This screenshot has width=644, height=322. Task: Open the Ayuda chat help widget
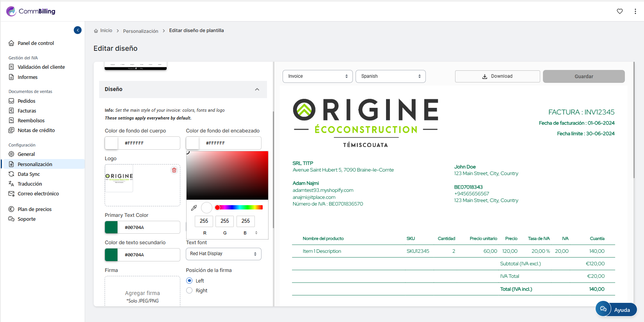tap(616, 309)
